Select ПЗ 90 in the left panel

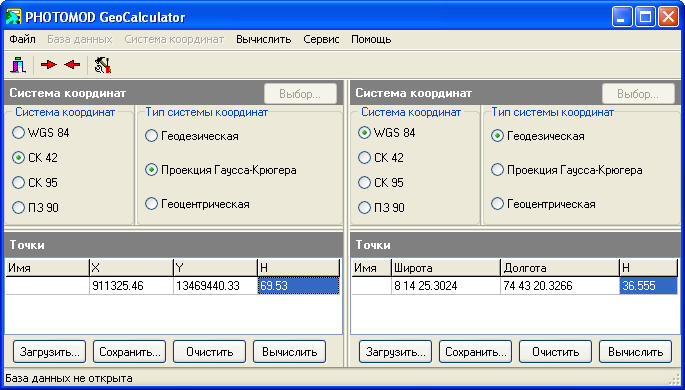36,207
